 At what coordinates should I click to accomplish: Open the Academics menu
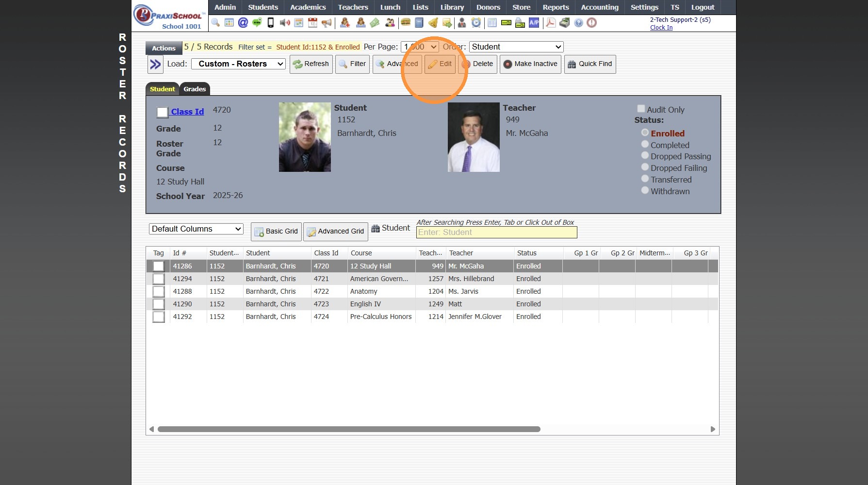click(308, 7)
